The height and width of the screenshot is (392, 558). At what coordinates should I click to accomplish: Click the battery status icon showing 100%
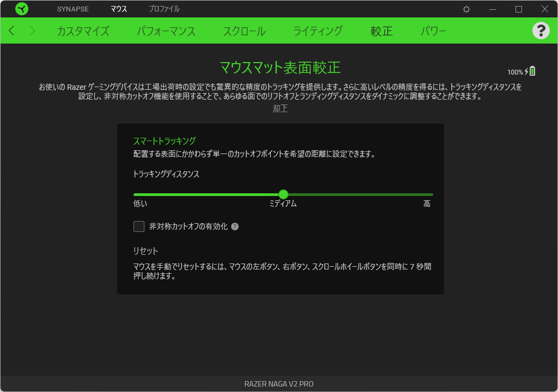click(x=532, y=71)
